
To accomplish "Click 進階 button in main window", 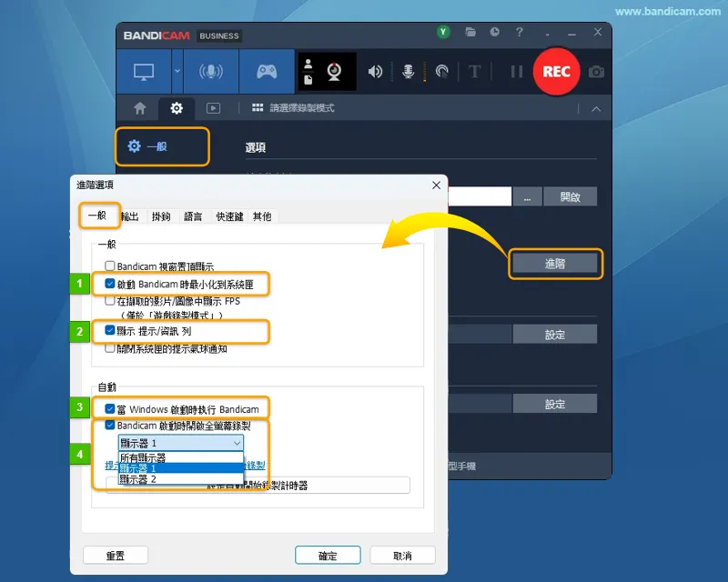I will coord(555,264).
